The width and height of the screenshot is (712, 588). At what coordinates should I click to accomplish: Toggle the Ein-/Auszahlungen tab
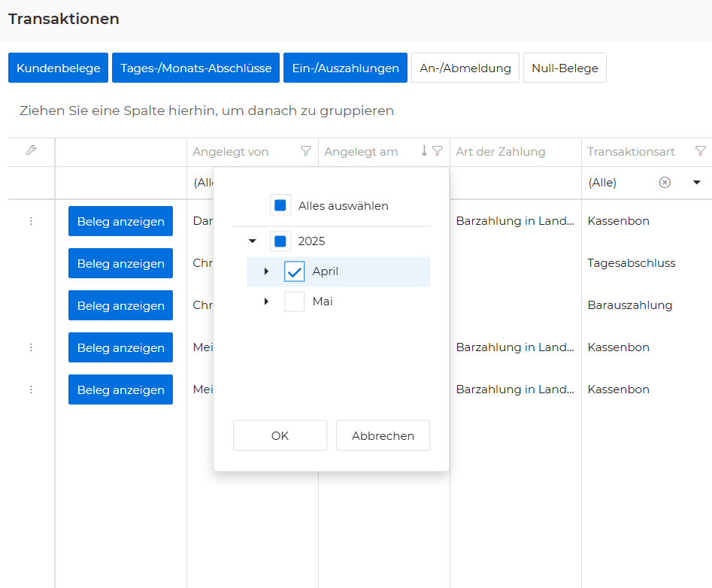tap(346, 68)
